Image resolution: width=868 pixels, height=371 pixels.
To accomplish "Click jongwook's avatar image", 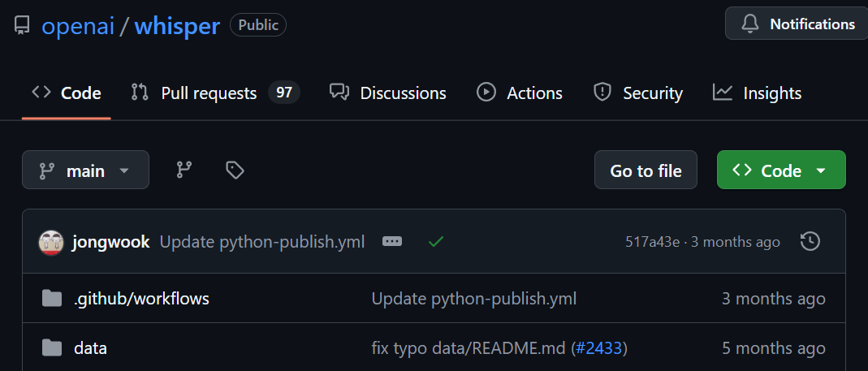I will coord(51,242).
